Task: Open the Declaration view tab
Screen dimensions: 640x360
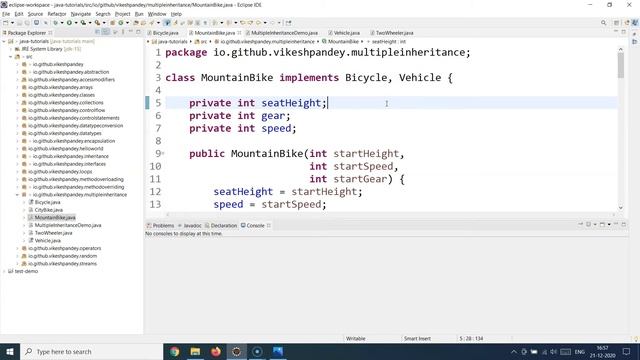Action: (221, 225)
